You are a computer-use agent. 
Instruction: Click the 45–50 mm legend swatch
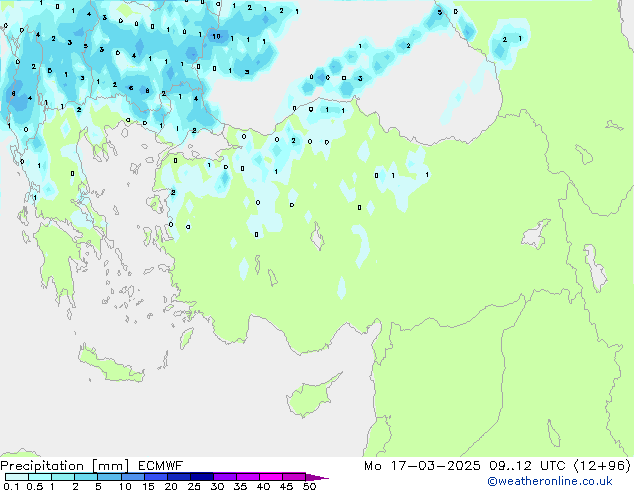294,477
